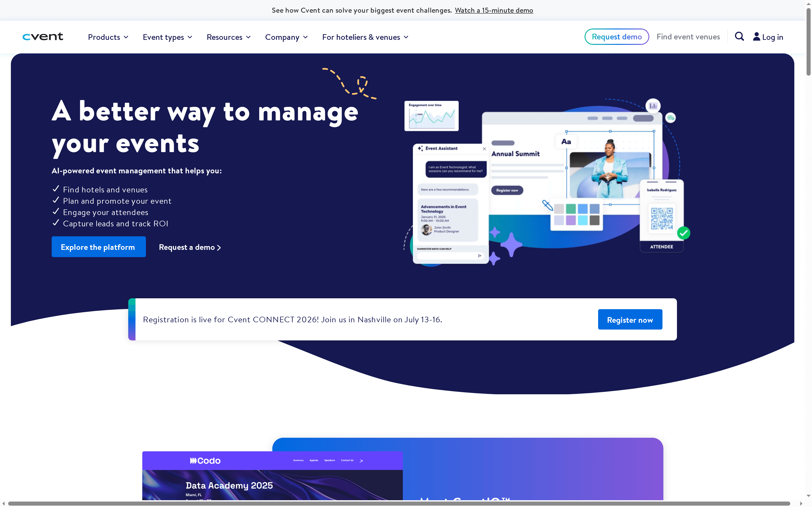
Task: Click the Request demo button
Action: [617, 36]
